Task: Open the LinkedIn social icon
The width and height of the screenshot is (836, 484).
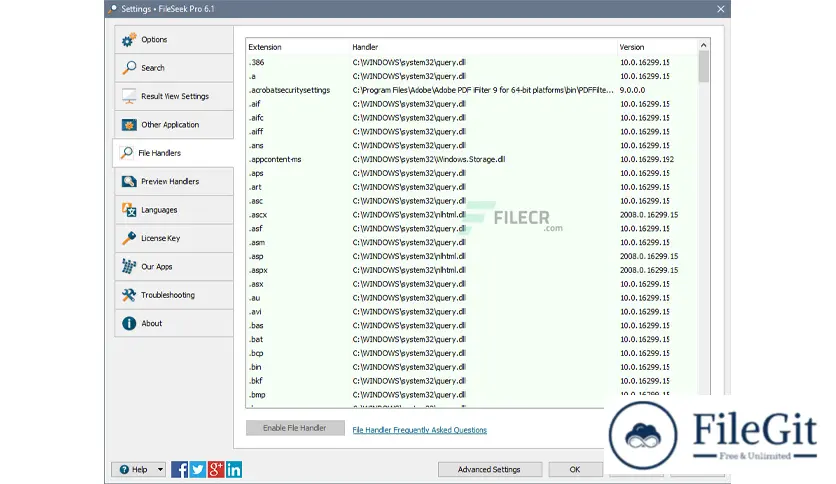Action: coord(234,469)
